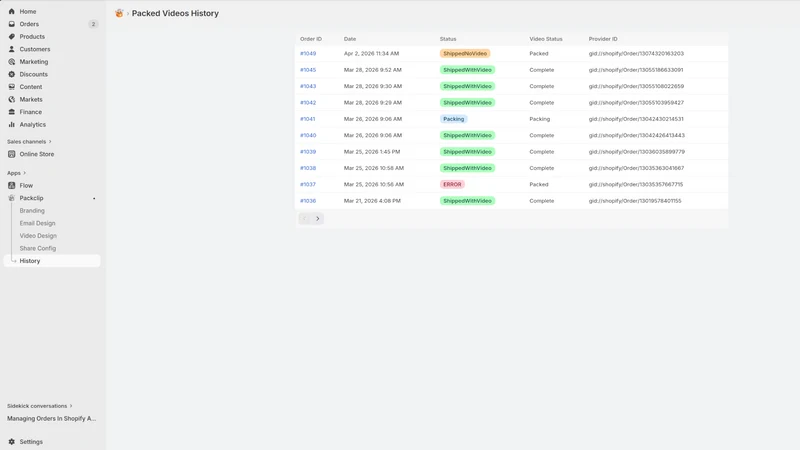Open order #1041 link

(x=308, y=119)
